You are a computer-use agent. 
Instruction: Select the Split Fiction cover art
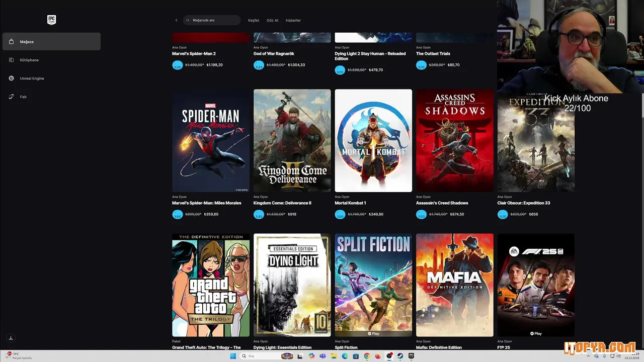(373, 285)
